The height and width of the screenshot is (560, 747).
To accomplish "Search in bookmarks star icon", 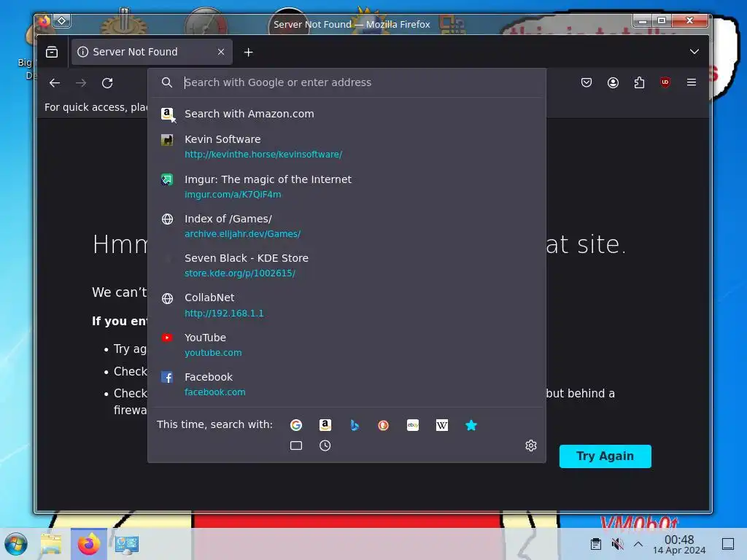I will click(x=471, y=425).
